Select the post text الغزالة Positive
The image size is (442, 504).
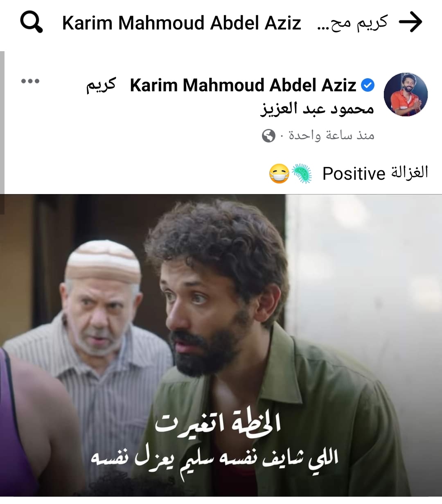coord(375,173)
